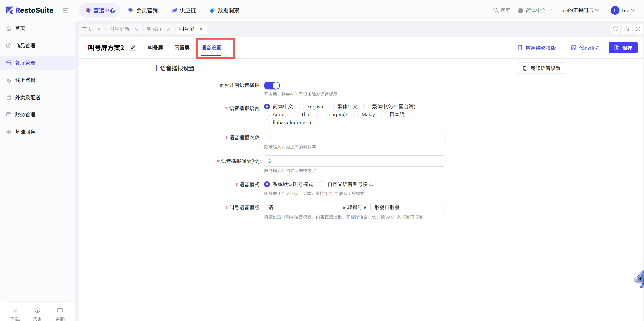The height and width of the screenshot is (321, 644).
Task: Click the 克隆语音设置 button
Action: click(541, 68)
